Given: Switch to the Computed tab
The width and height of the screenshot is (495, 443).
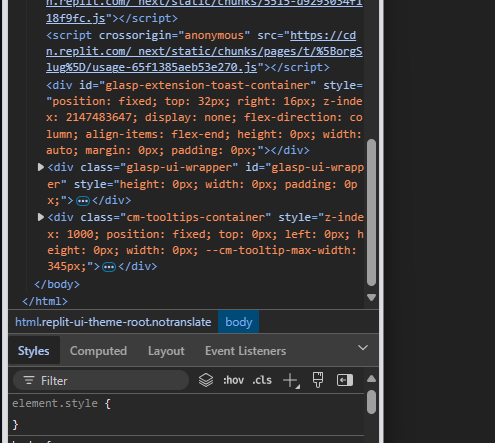Looking at the screenshot, I should (x=98, y=351).
